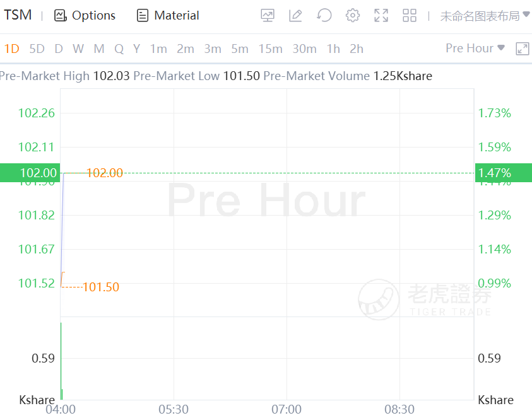Image resolution: width=532 pixels, height=418 pixels.
Task: Expand chart with popout arrow icon
Action: [x=522, y=49]
